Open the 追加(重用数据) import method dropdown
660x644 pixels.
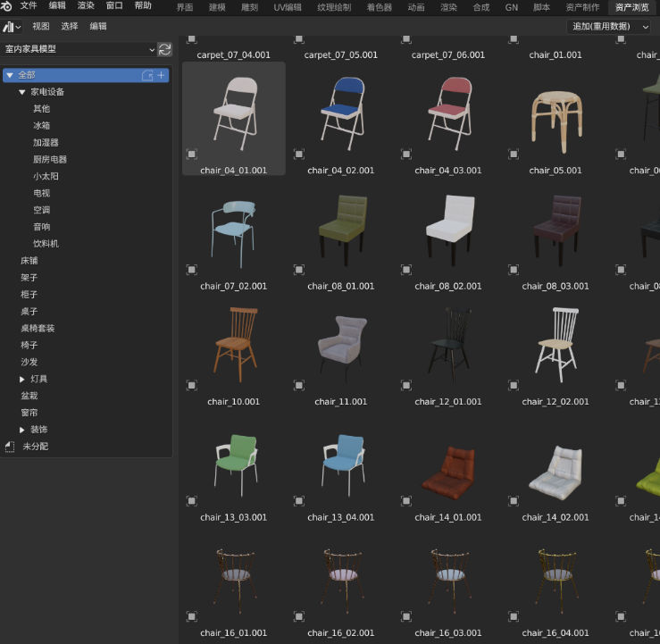609,27
